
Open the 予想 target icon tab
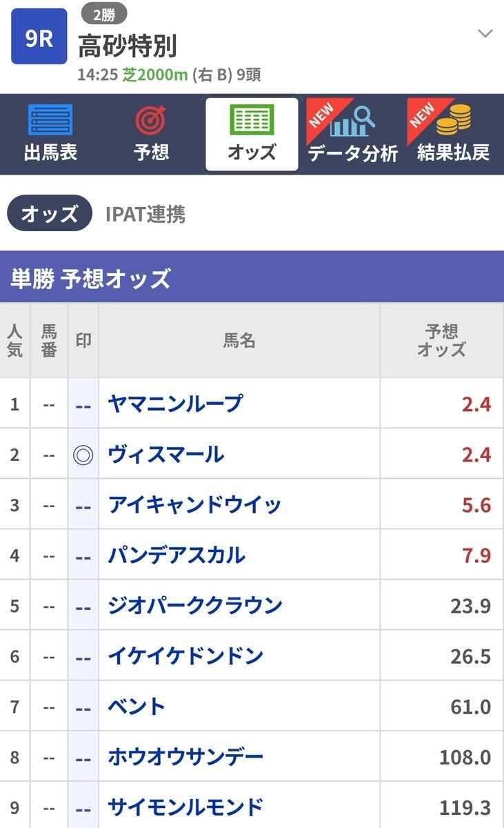151,134
